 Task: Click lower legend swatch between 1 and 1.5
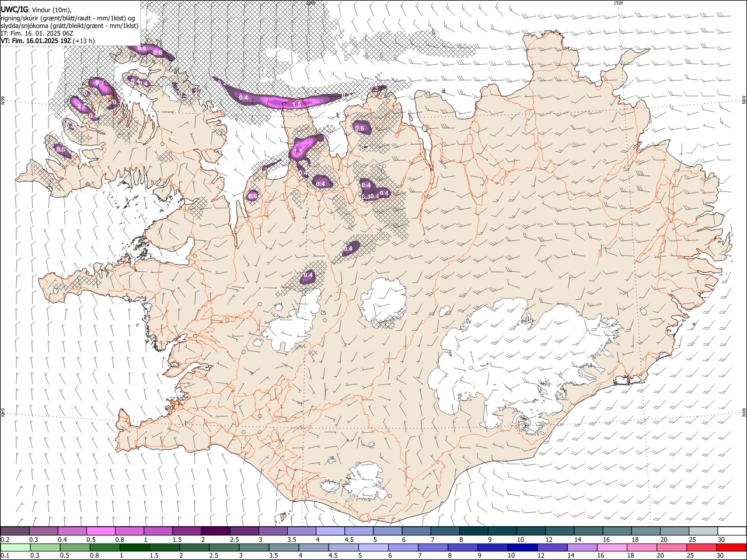pyautogui.click(x=135, y=547)
